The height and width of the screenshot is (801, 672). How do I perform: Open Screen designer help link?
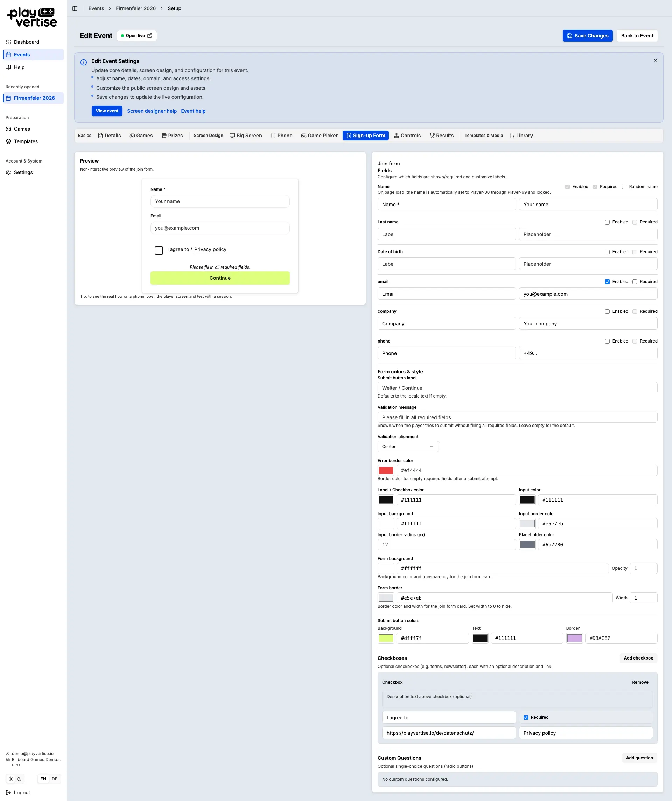tap(152, 111)
